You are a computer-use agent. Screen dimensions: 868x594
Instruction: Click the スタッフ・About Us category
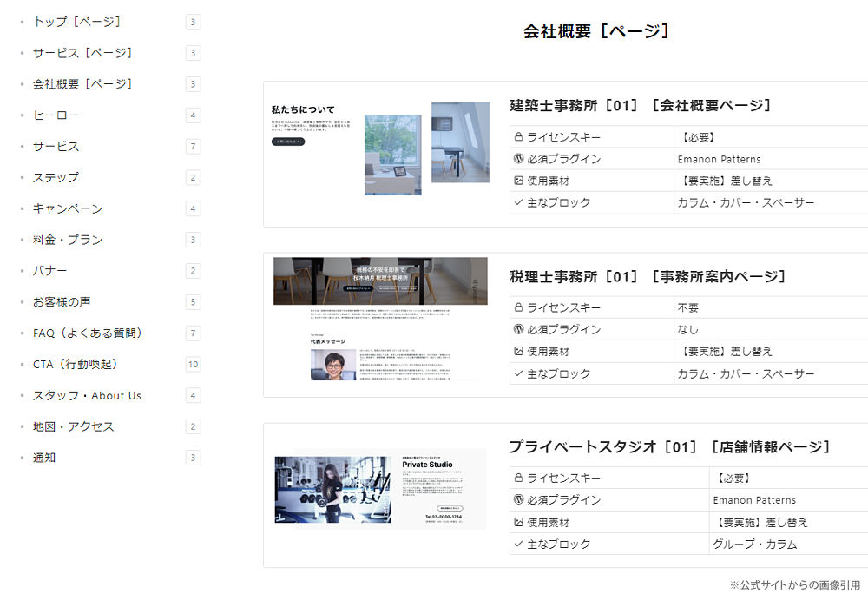pos(87,396)
